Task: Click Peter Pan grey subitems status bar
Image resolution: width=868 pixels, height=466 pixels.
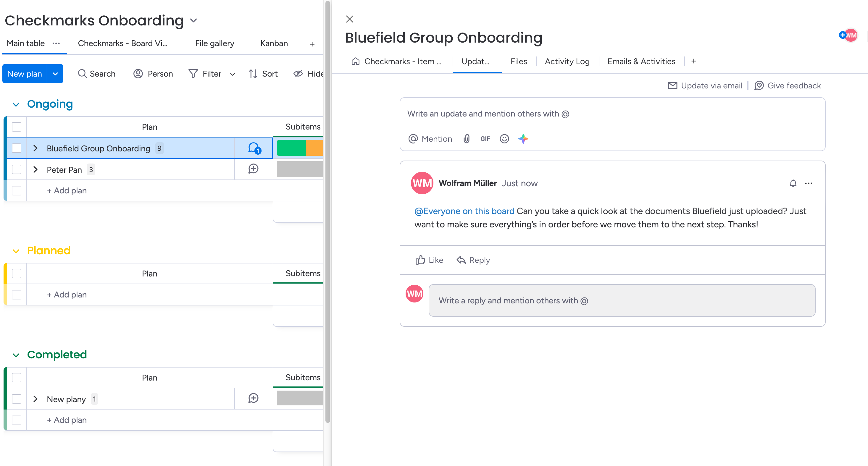Action: click(x=300, y=169)
